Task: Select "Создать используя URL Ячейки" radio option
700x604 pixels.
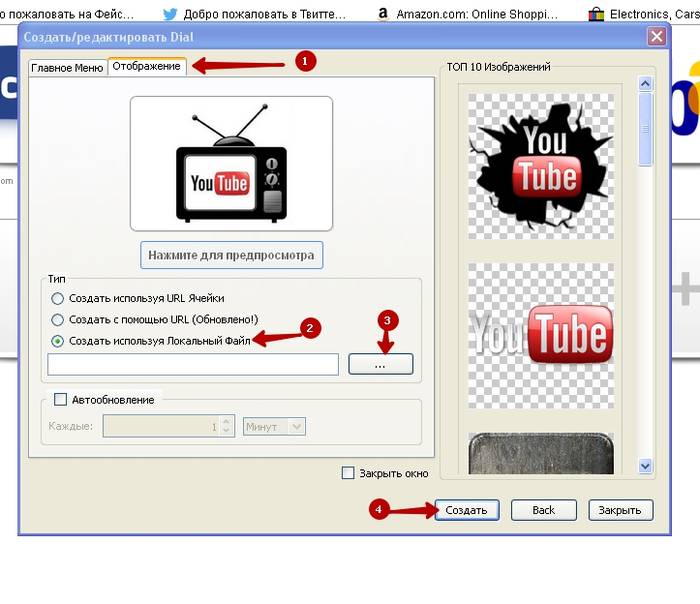Action: (x=58, y=298)
